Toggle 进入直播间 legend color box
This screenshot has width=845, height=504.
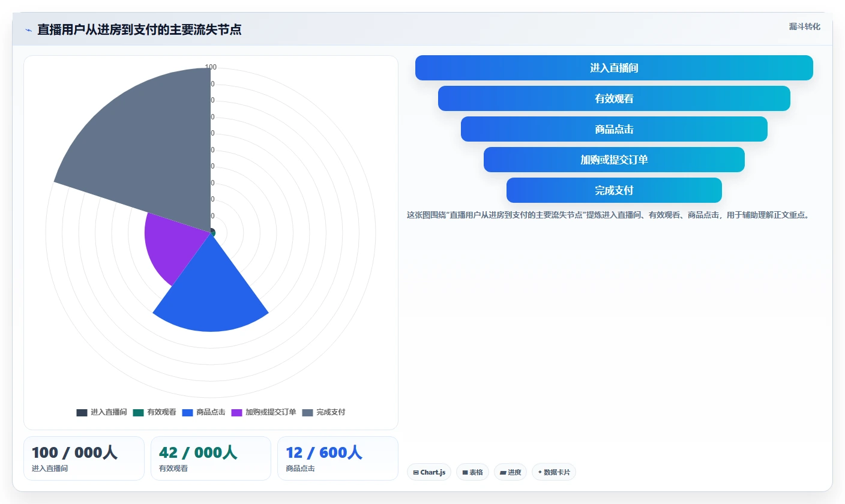(82, 412)
